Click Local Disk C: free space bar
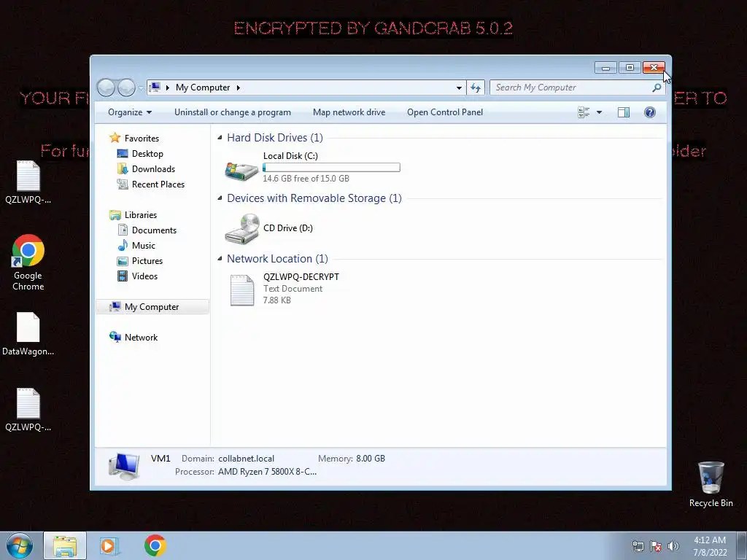 tap(331, 167)
